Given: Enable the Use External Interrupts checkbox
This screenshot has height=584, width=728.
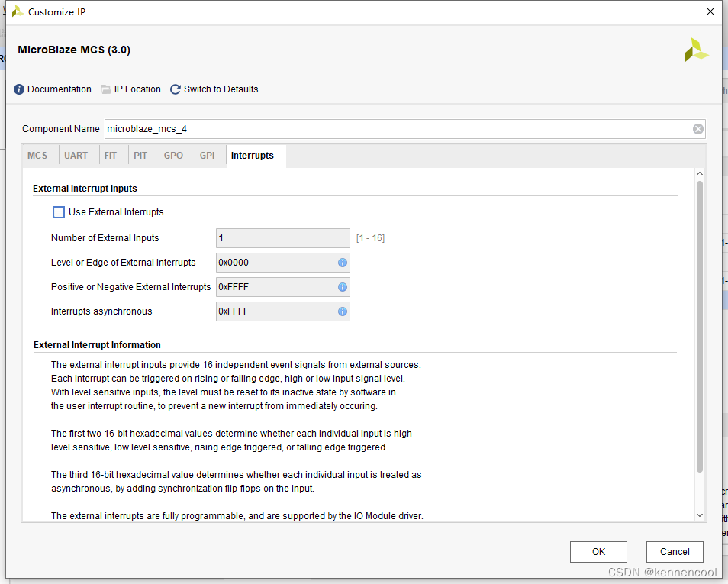Looking at the screenshot, I should [x=59, y=212].
